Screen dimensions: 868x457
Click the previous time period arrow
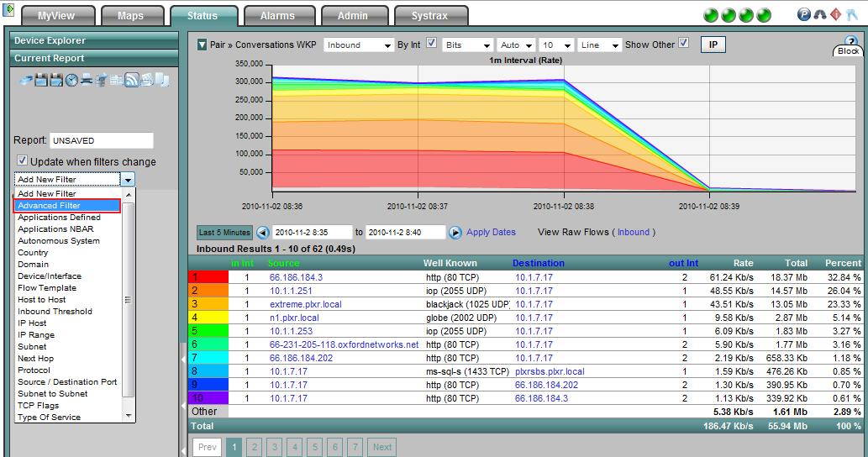pos(263,233)
